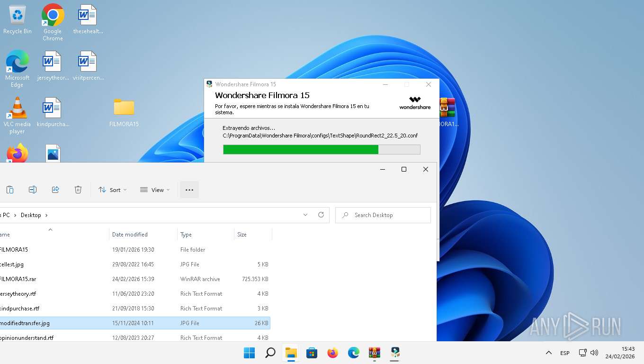The height and width of the screenshot is (364, 644).
Task: Select the Firefox desktop shortcut icon
Action: [x=17, y=154]
